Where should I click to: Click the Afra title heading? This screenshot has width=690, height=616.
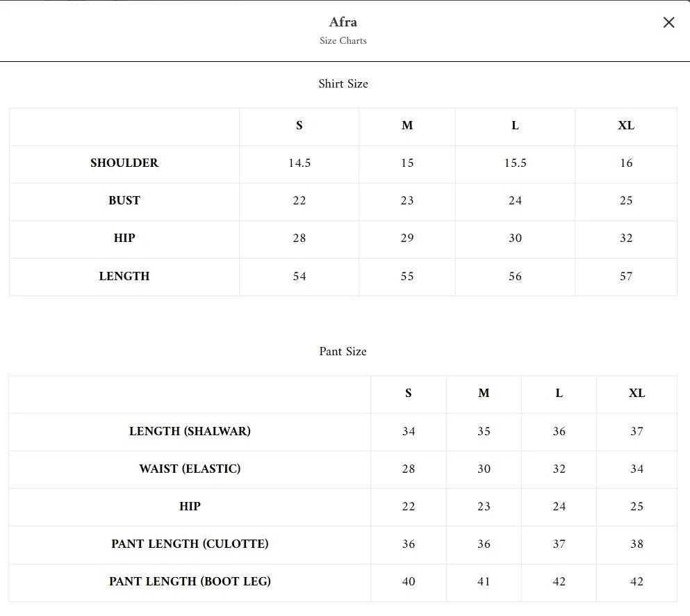click(x=343, y=22)
